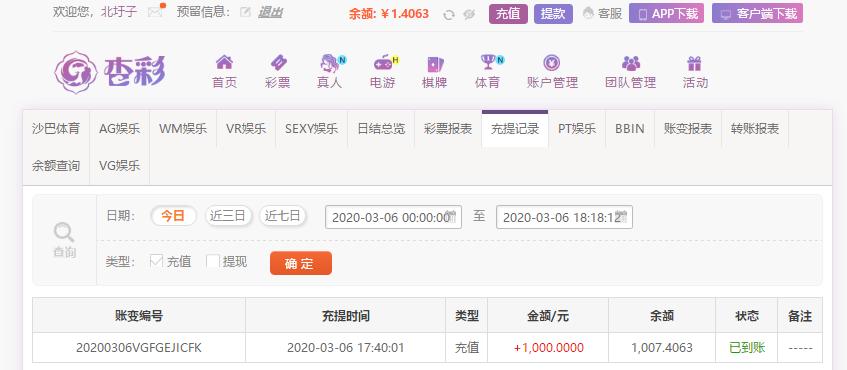The image size is (847, 370).
Task: Open the 体育 trophy icon
Action: (x=488, y=63)
